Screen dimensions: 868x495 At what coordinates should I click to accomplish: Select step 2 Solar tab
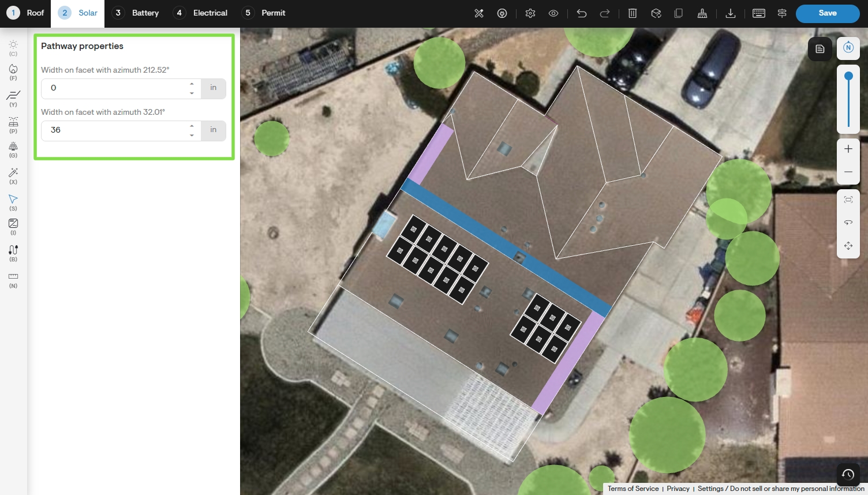(77, 13)
